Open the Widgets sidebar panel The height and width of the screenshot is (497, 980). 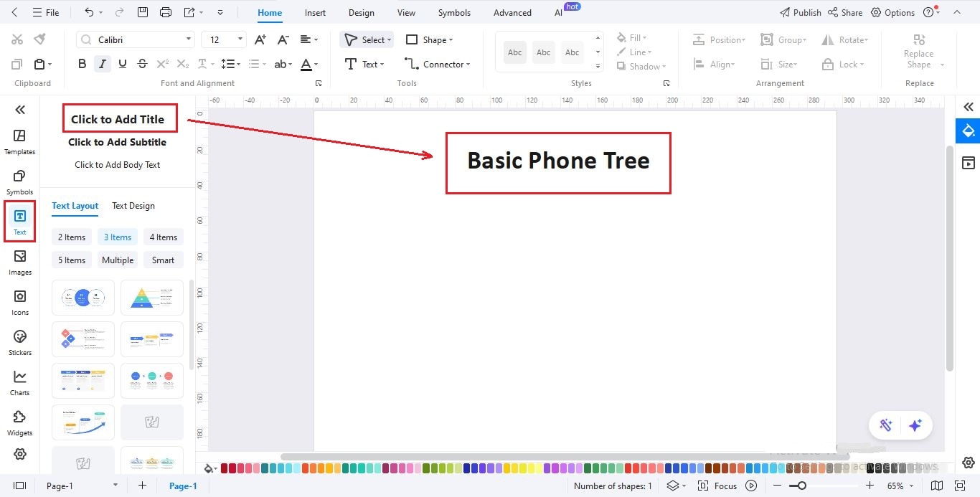19,423
